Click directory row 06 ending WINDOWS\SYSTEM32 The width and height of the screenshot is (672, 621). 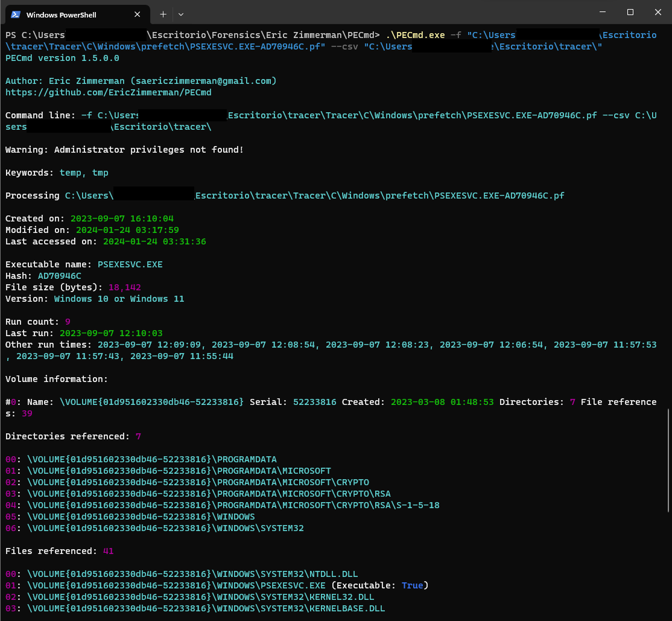pos(154,528)
